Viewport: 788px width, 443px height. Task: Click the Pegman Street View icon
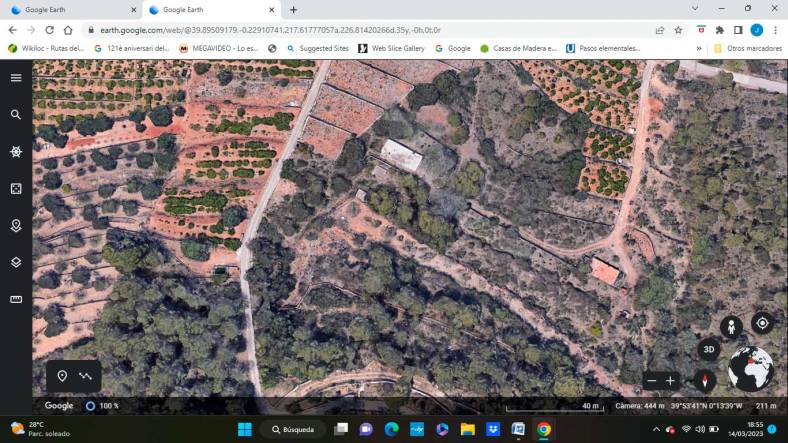pos(732,327)
